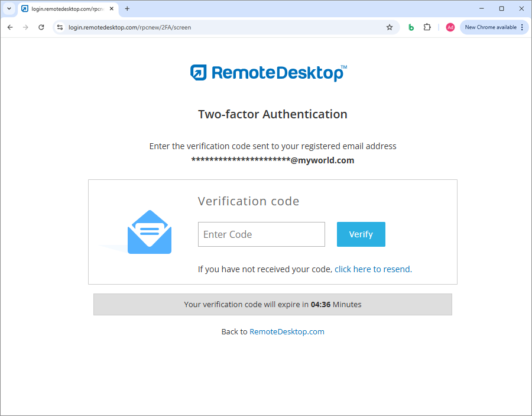Click the forward navigation arrow
Image resolution: width=532 pixels, height=416 pixels.
[25, 27]
